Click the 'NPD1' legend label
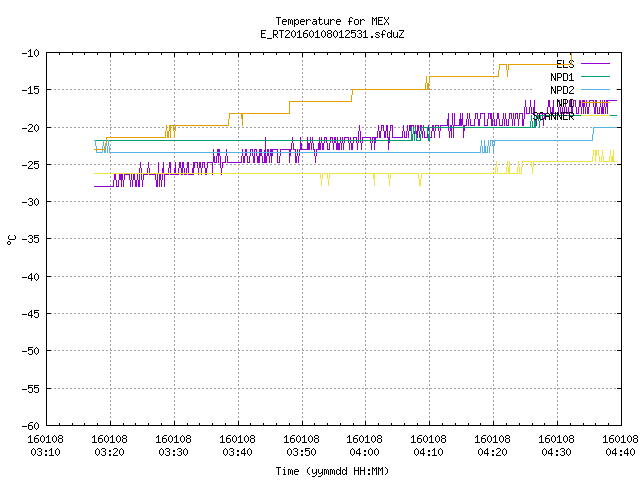The height and width of the screenshot is (480, 640). pos(562,77)
